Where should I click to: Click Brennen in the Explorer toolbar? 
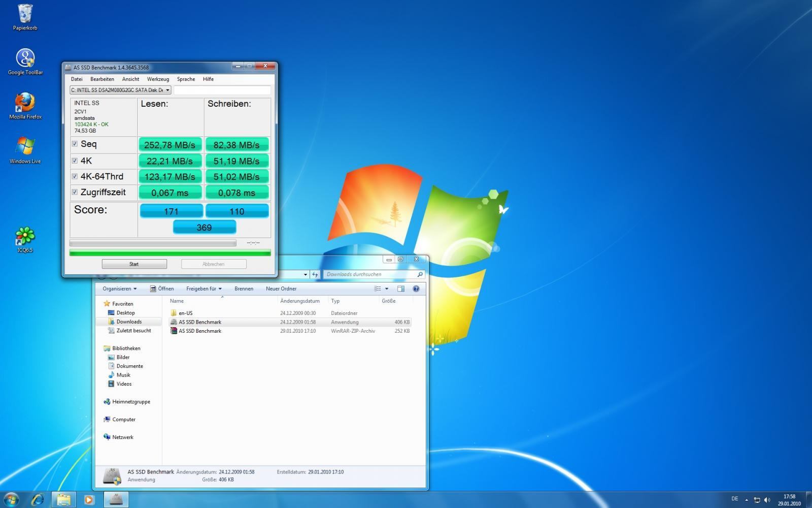click(244, 289)
